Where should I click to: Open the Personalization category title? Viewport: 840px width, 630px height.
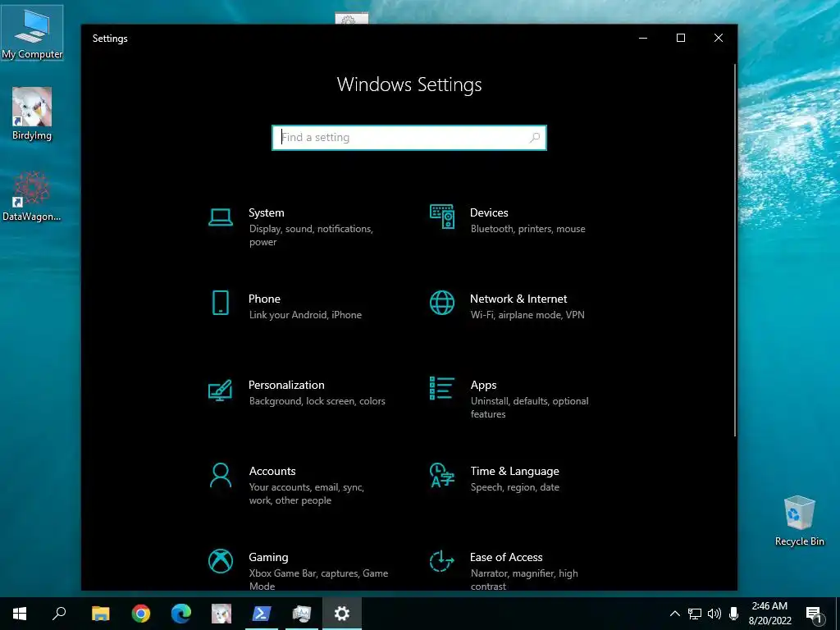point(286,386)
